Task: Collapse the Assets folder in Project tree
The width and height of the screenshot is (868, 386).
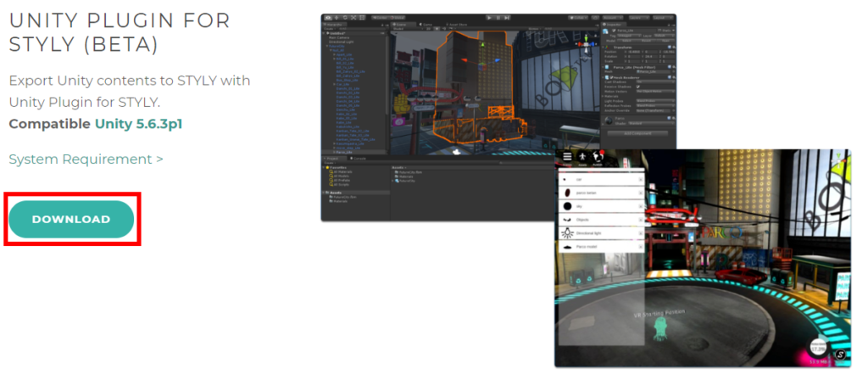Action: pos(323,193)
